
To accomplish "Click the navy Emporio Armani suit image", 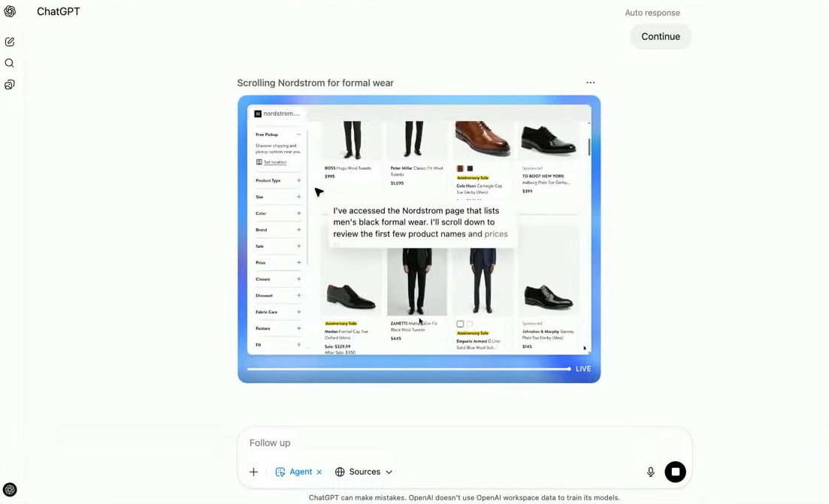I will pyautogui.click(x=483, y=282).
